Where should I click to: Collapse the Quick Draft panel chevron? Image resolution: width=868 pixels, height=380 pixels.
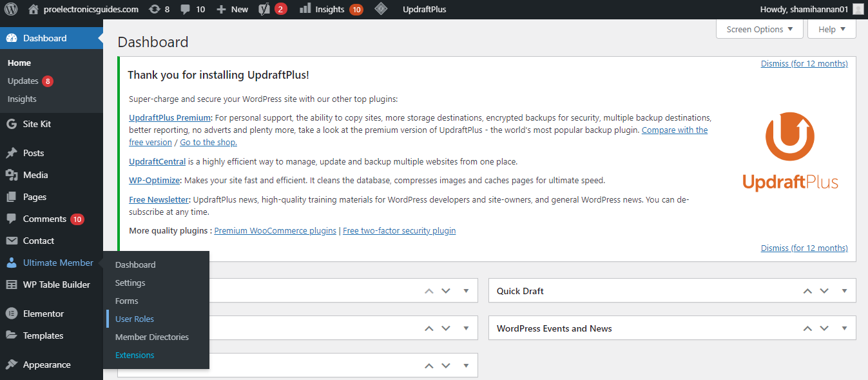(844, 290)
